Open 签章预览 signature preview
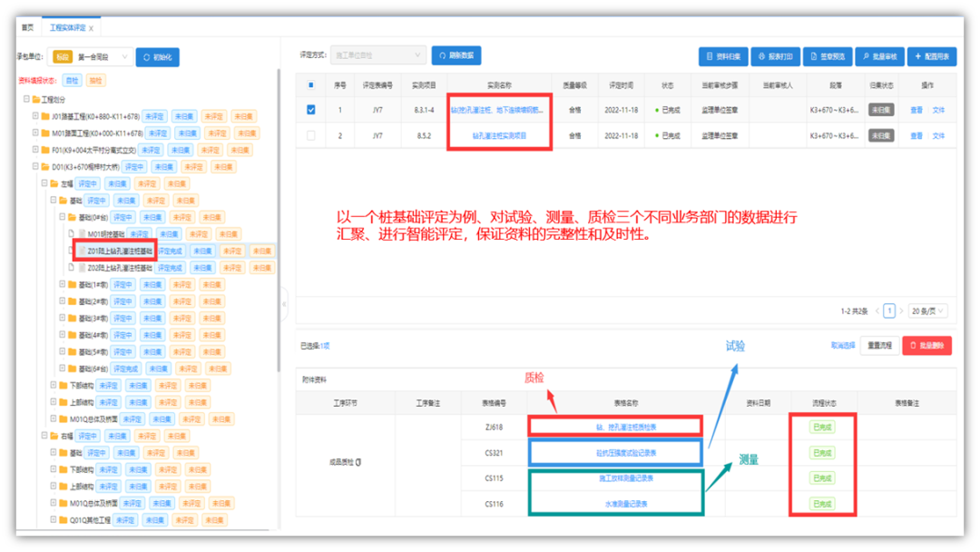The width and height of the screenshot is (980, 552). click(x=827, y=56)
